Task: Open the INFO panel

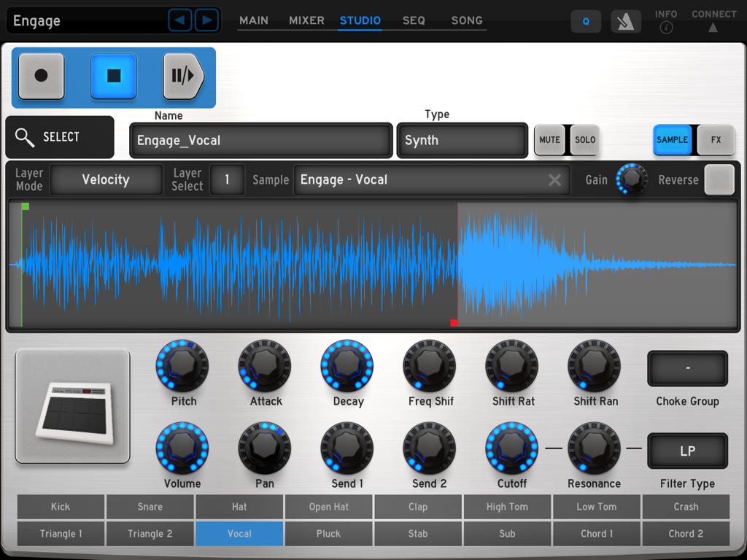Action: click(x=666, y=20)
